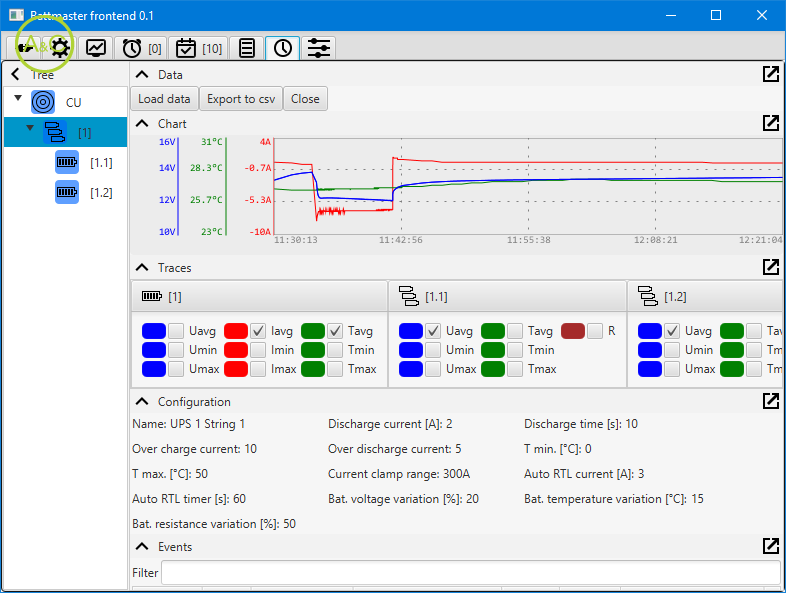Open the connection plug toolbar icon
Screen dimensions: 786x593
coord(25,48)
